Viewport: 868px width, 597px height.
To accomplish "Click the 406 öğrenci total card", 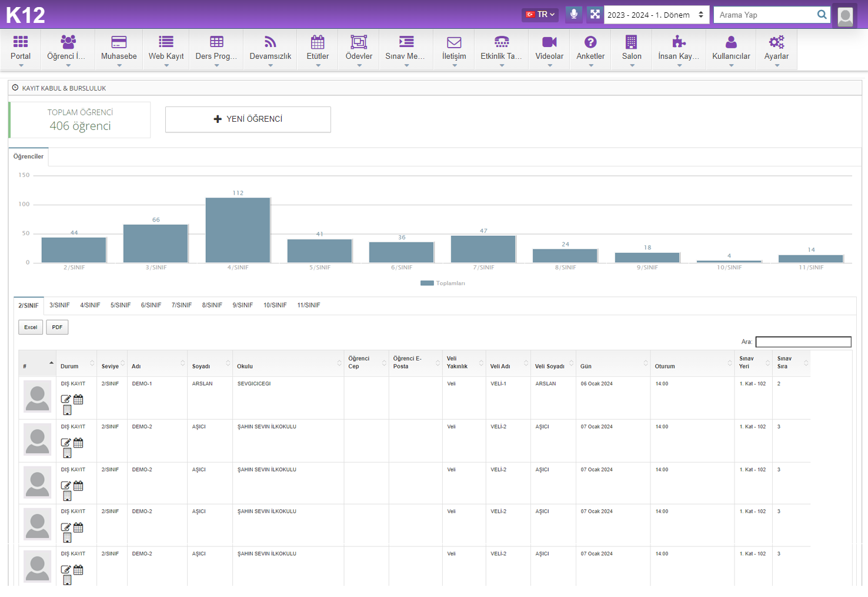I will click(x=80, y=120).
